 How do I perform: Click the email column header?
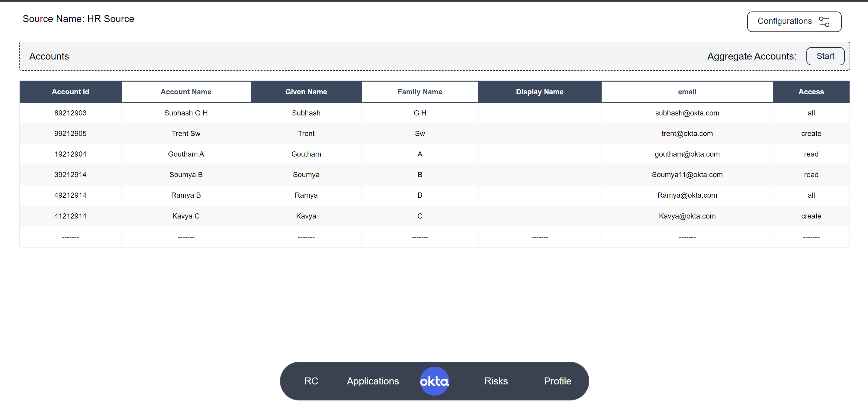[687, 92]
